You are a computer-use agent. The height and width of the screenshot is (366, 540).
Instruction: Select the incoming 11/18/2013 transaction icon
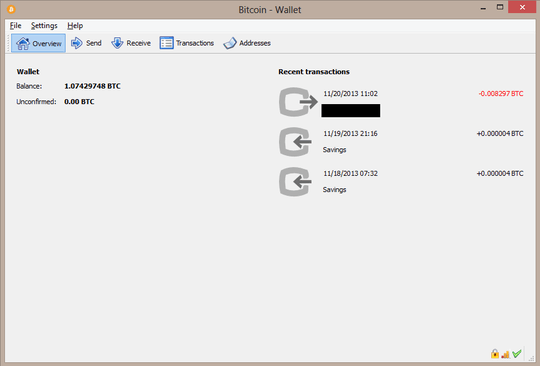tap(295, 182)
